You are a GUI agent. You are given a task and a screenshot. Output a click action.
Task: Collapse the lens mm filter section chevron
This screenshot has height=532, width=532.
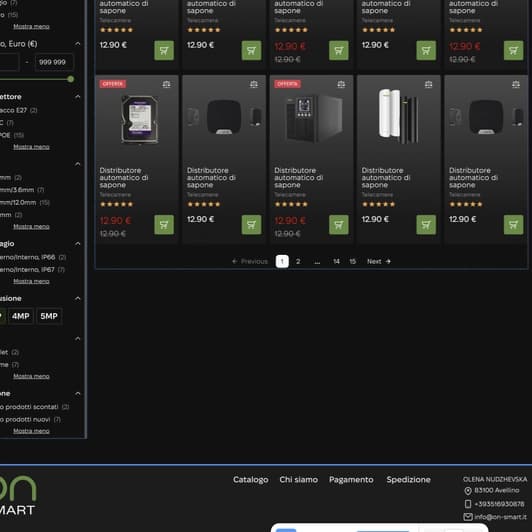click(78, 164)
